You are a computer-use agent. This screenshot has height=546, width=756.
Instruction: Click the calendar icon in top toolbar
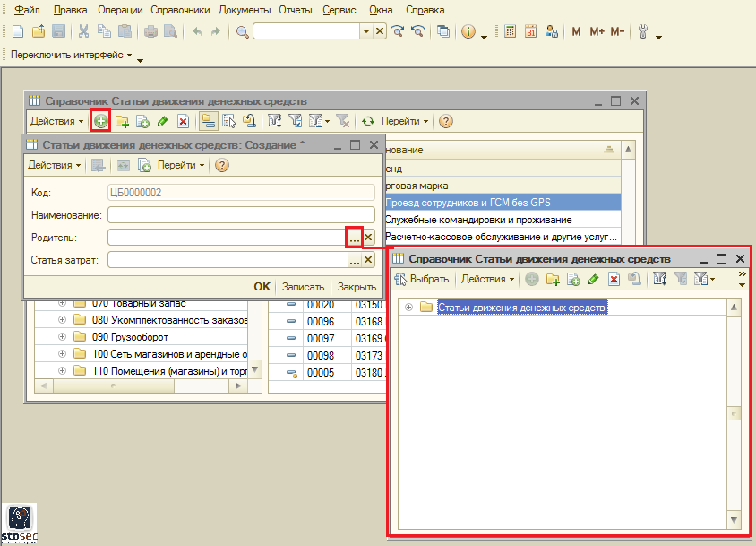(530, 31)
